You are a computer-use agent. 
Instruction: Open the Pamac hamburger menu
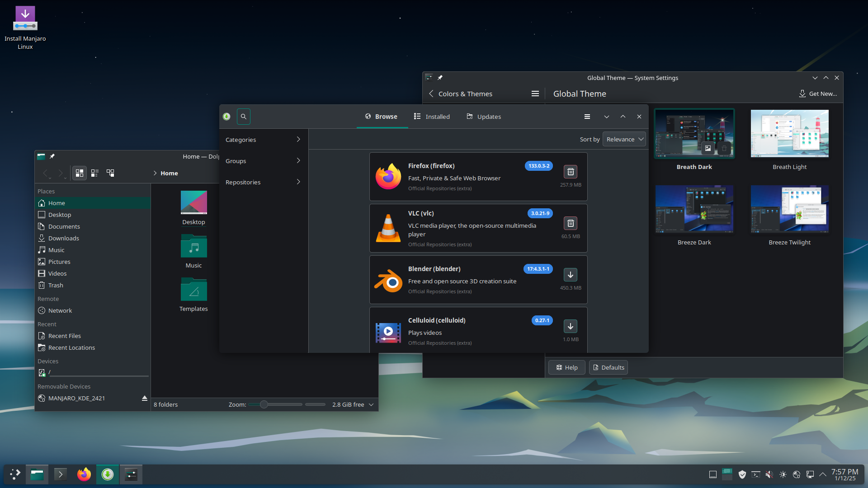click(587, 117)
